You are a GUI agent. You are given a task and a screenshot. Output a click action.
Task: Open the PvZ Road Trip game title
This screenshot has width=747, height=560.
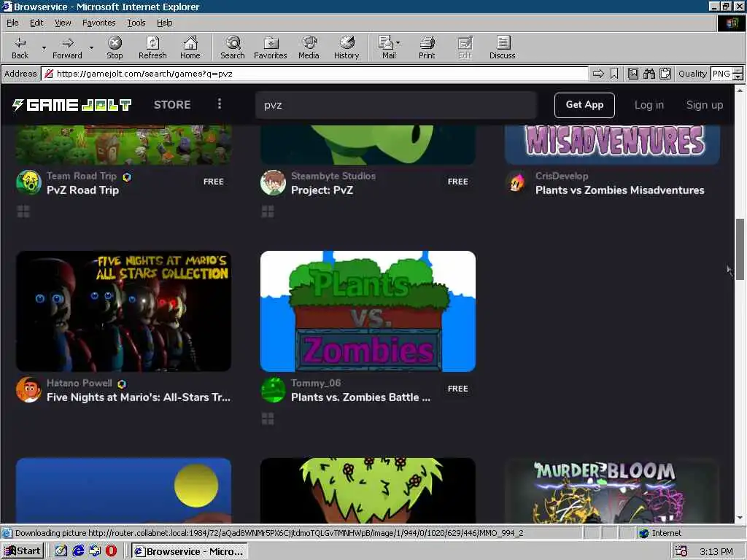pos(83,190)
